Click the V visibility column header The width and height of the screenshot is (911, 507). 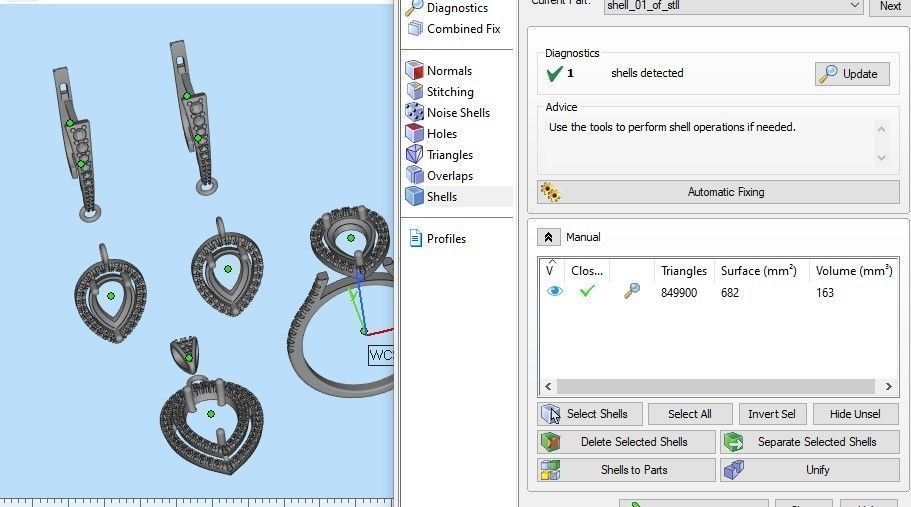pyautogui.click(x=550, y=271)
